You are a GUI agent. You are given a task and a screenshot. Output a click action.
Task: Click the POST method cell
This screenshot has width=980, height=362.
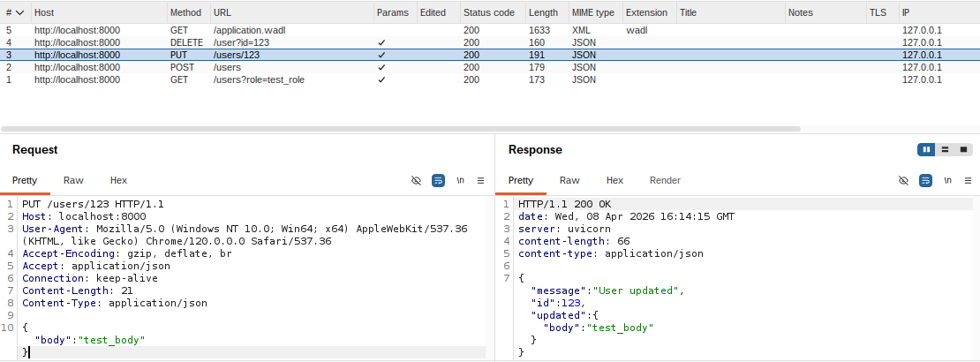tap(182, 67)
